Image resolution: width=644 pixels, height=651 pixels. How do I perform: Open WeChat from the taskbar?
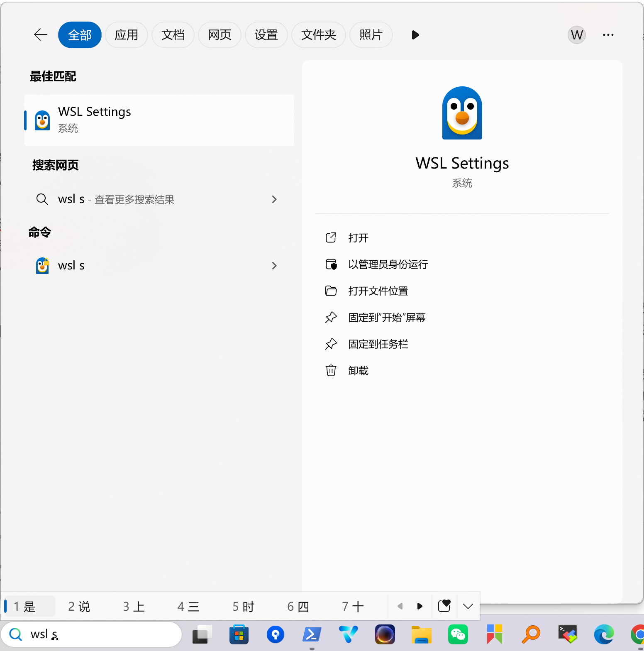click(x=458, y=634)
